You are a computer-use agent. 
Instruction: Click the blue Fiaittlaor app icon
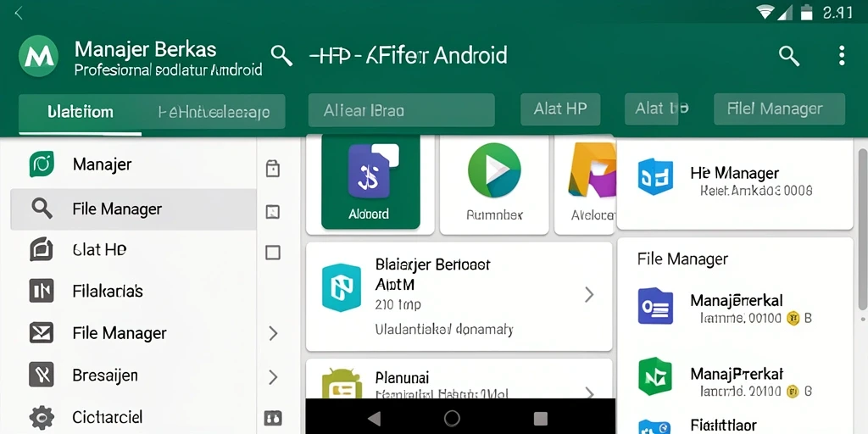pos(655,426)
